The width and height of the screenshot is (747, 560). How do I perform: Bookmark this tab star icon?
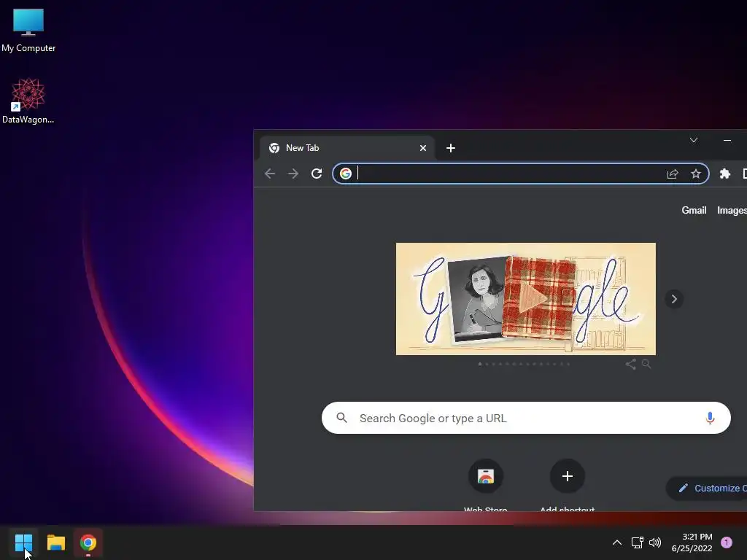coord(695,174)
